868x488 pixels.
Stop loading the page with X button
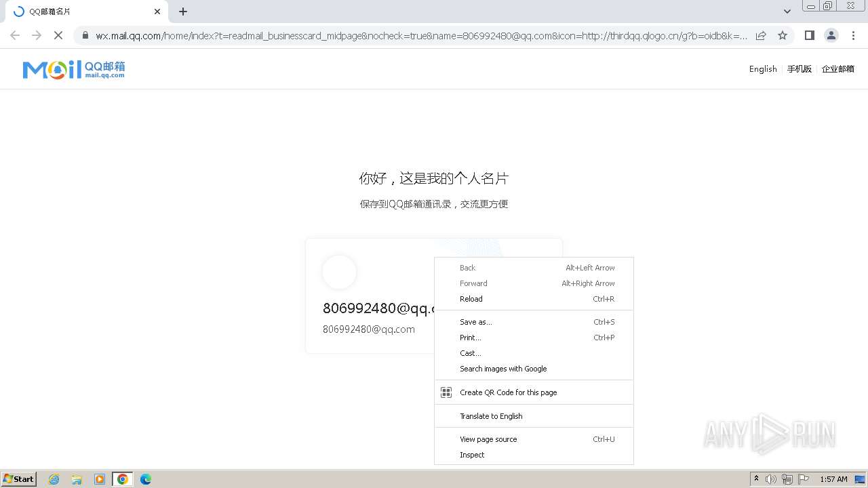pyautogui.click(x=58, y=35)
